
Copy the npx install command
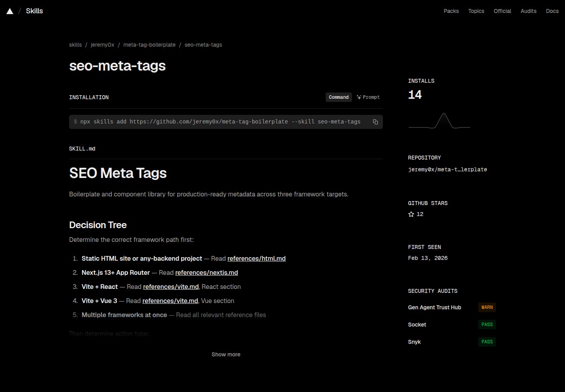coord(375,122)
